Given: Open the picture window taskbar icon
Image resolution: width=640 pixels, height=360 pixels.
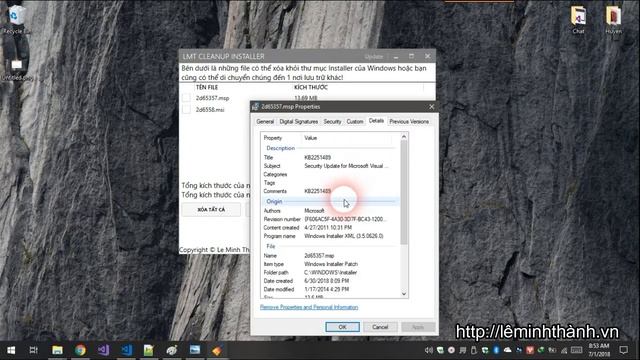Looking at the screenshot, I should point(195,350).
